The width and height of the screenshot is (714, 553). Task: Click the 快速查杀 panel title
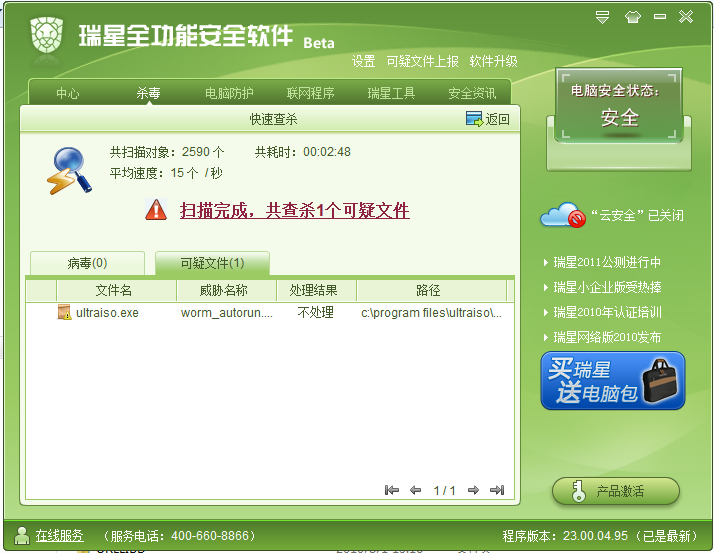pos(273,119)
